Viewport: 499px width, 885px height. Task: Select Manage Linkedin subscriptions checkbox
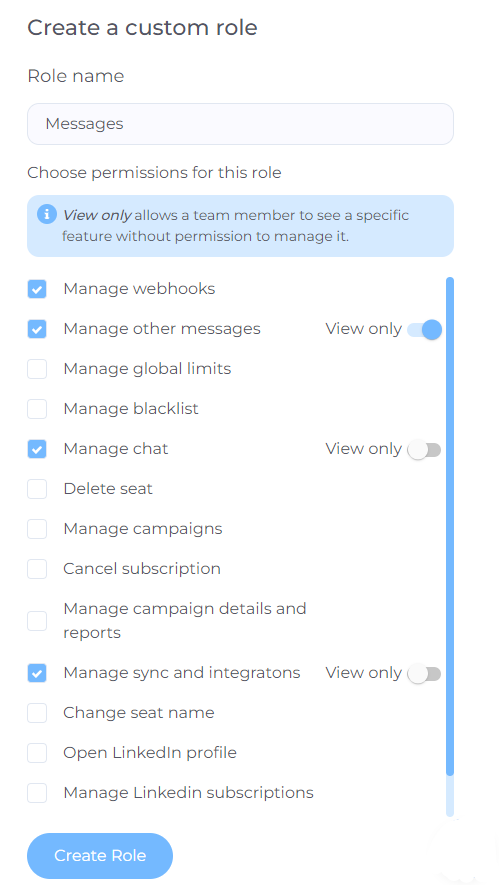tap(37, 793)
